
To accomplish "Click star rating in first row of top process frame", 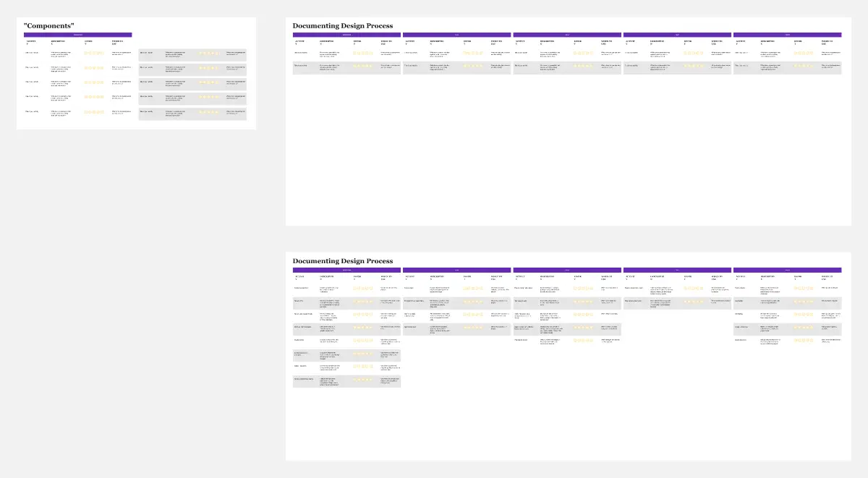I will 362,53.
